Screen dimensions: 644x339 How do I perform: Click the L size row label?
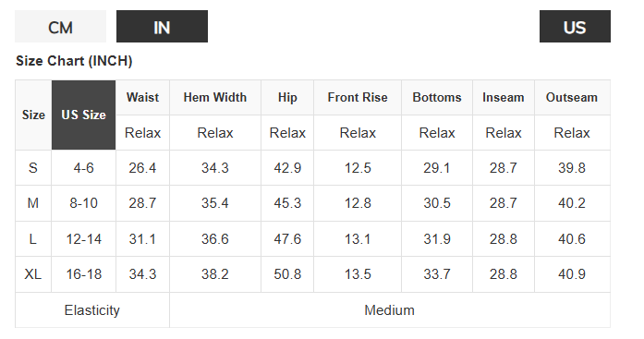(x=33, y=239)
